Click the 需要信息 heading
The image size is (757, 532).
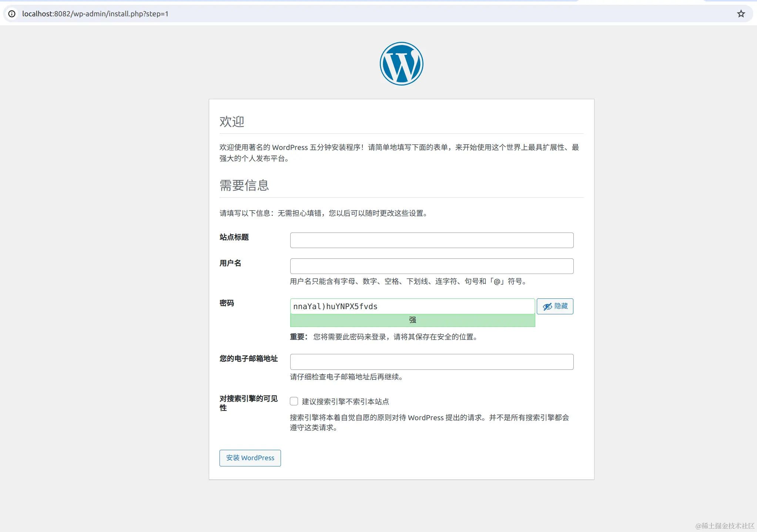(x=244, y=185)
